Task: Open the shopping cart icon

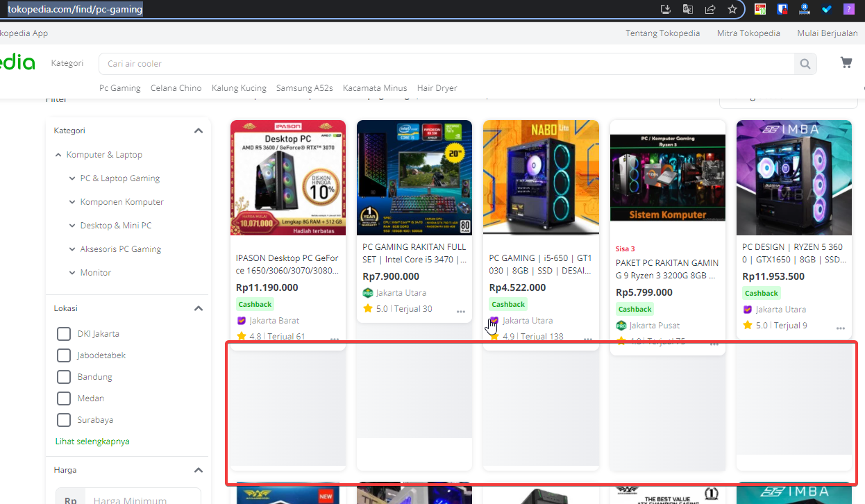Action: [846, 62]
